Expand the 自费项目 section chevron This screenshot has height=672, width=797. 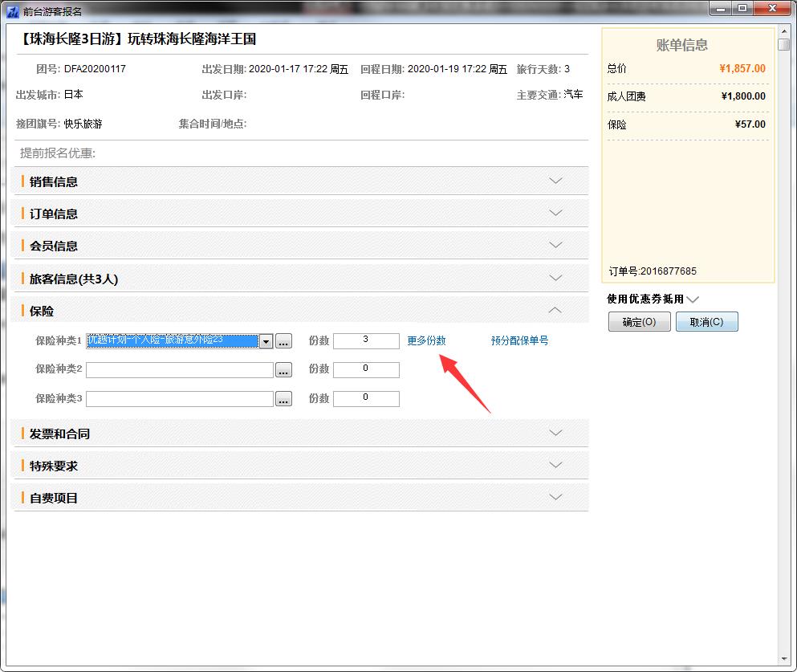[x=555, y=497]
